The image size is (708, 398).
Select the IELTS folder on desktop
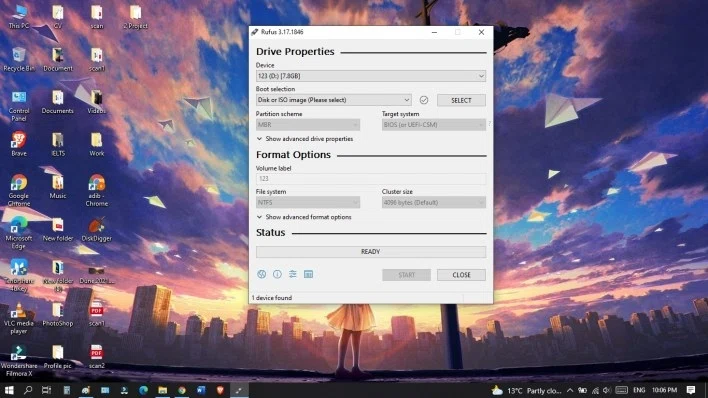coord(57,145)
